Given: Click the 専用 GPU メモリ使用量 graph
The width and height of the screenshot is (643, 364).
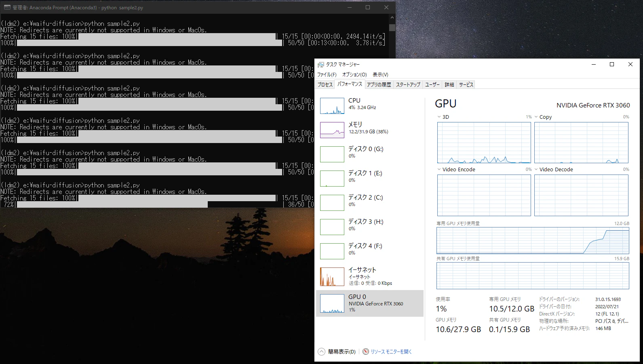Looking at the screenshot, I should [533, 240].
